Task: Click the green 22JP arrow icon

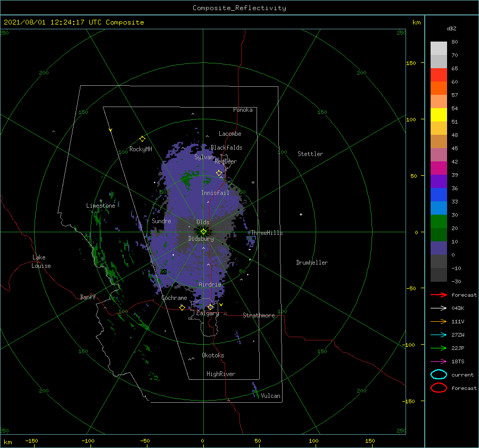Action: 439,348
